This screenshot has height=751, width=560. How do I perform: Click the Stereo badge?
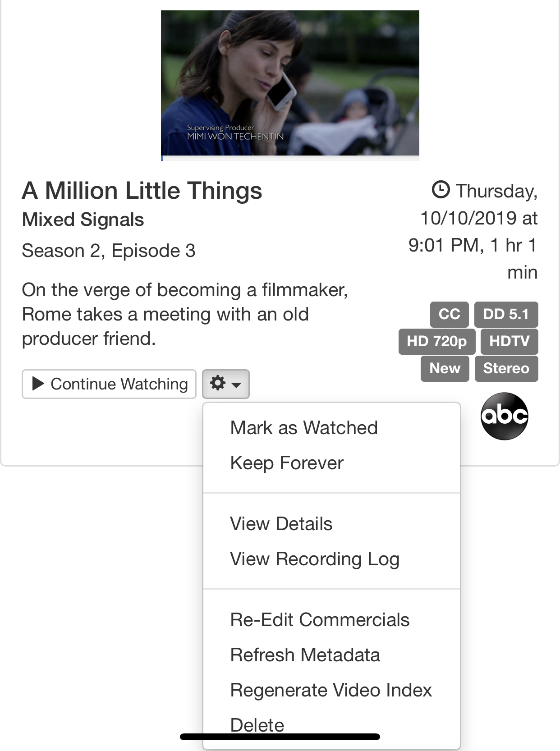[x=506, y=368]
